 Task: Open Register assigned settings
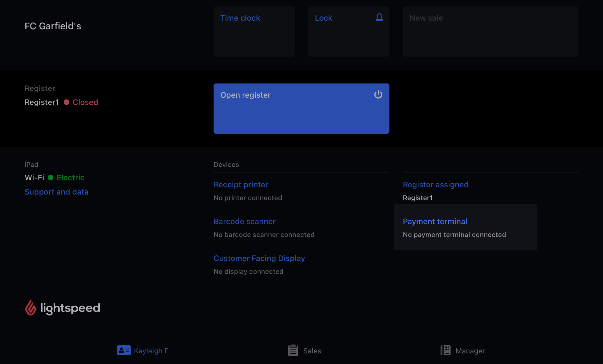435,185
